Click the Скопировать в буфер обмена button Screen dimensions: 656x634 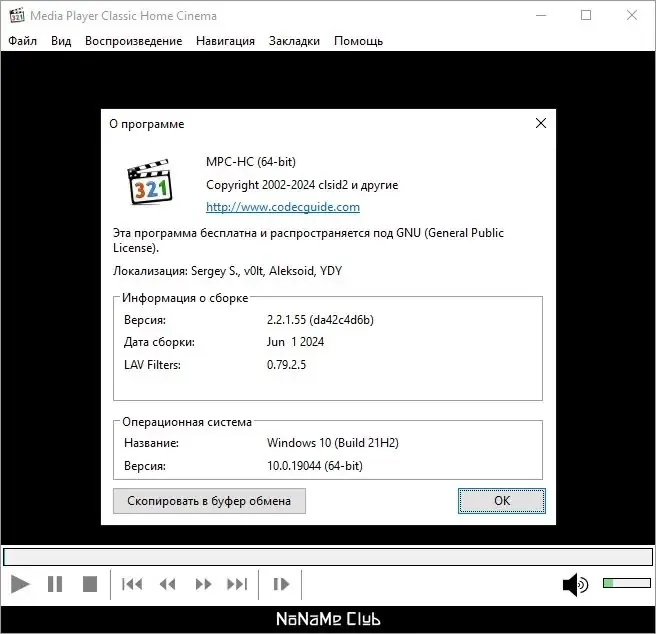209,501
